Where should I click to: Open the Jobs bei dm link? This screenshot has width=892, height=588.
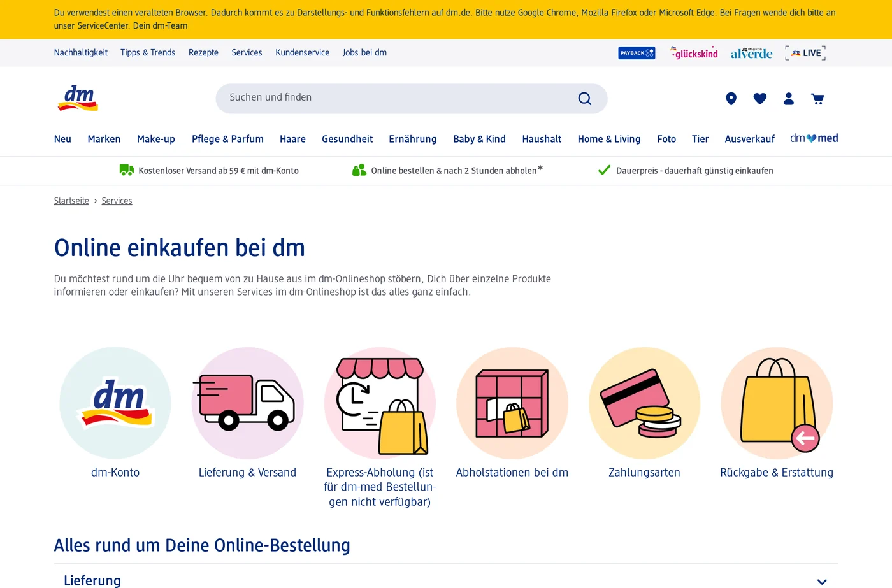point(364,53)
